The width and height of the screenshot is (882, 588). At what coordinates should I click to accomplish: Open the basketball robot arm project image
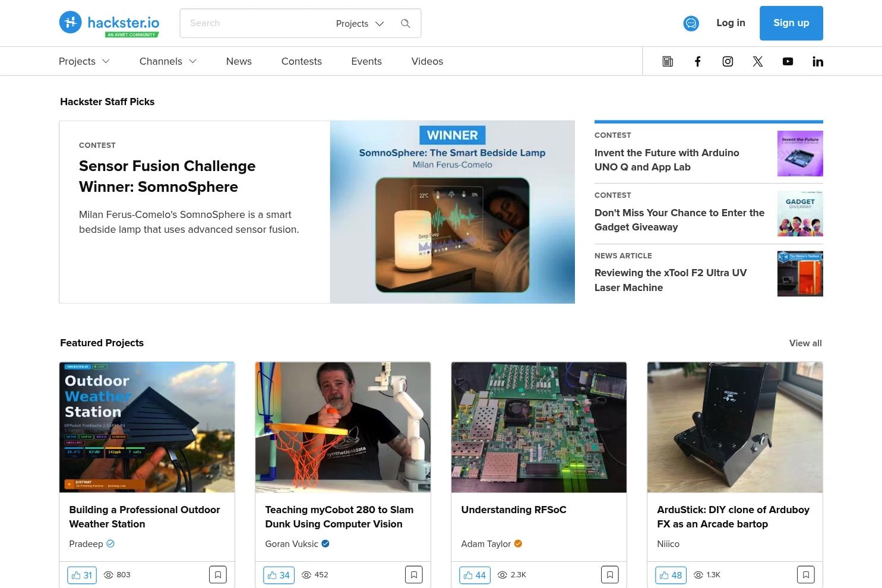coord(343,427)
